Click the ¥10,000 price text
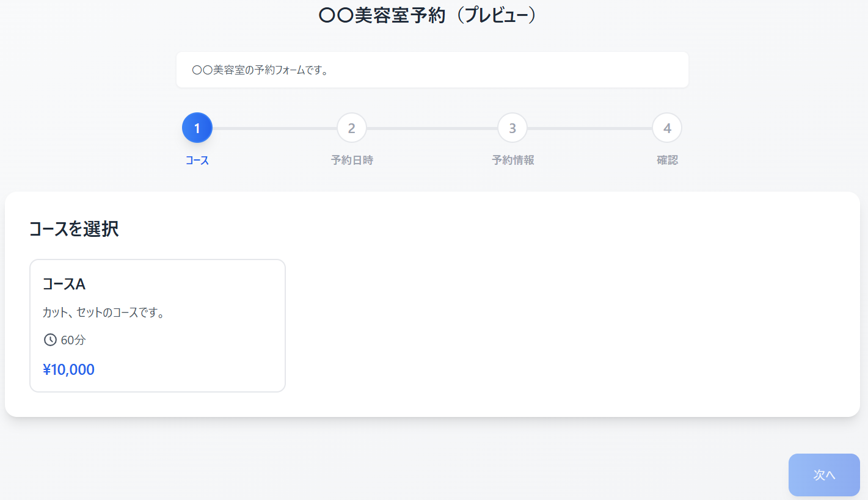Screen dimensions: 868x500 (68, 370)
